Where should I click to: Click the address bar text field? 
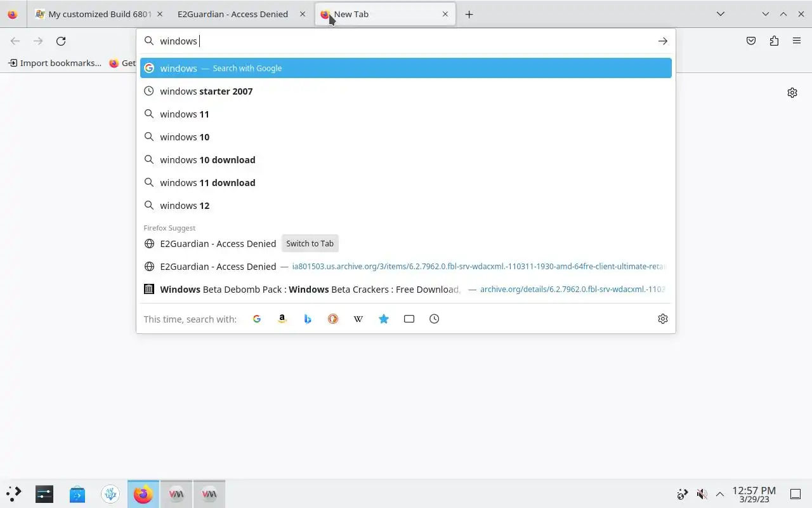(406, 41)
